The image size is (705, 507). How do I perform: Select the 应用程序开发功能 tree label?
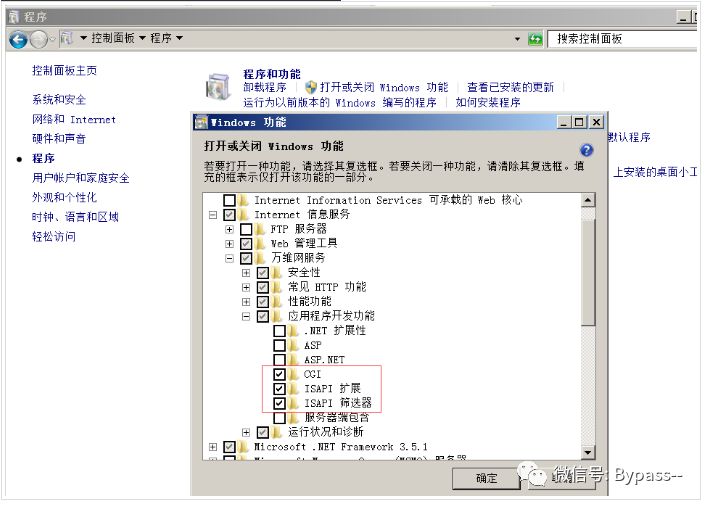pyautogui.click(x=331, y=316)
